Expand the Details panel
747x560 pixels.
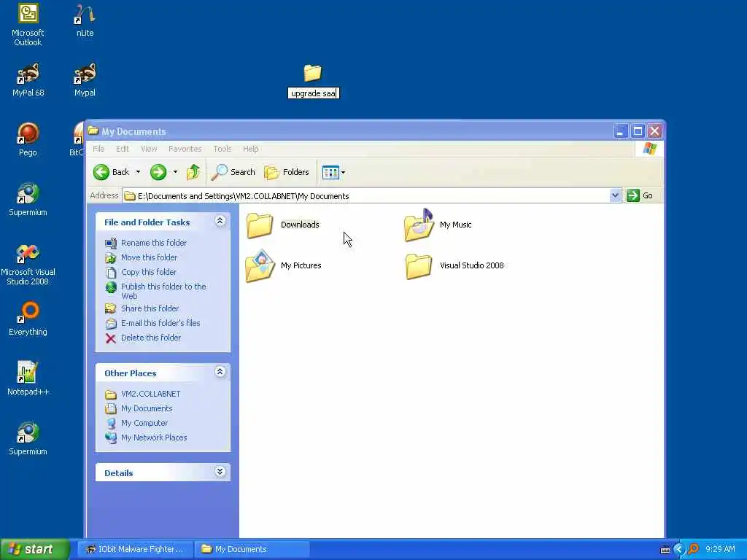pos(220,472)
